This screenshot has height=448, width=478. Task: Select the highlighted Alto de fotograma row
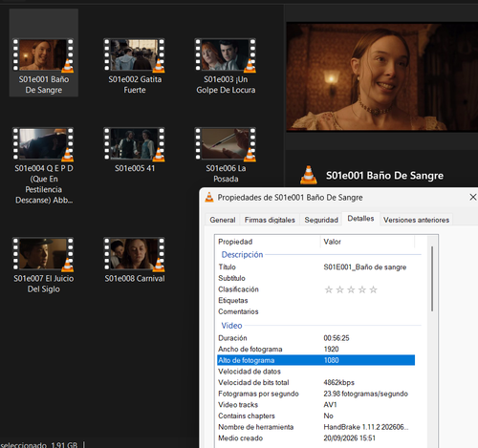click(x=315, y=360)
